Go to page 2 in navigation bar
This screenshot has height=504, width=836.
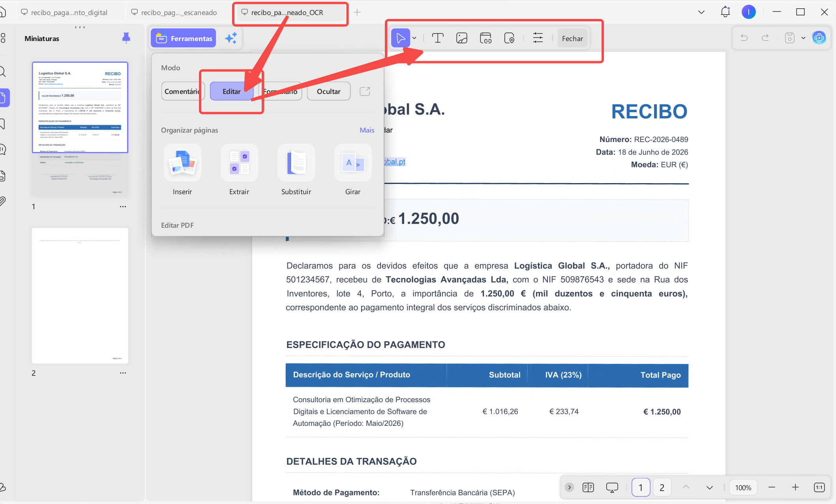click(662, 487)
